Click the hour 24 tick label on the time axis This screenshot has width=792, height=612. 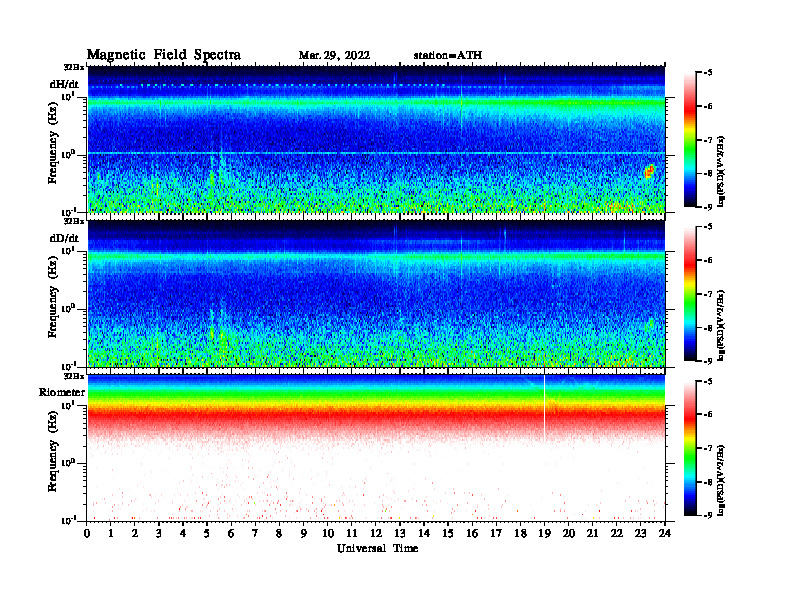click(x=665, y=533)
